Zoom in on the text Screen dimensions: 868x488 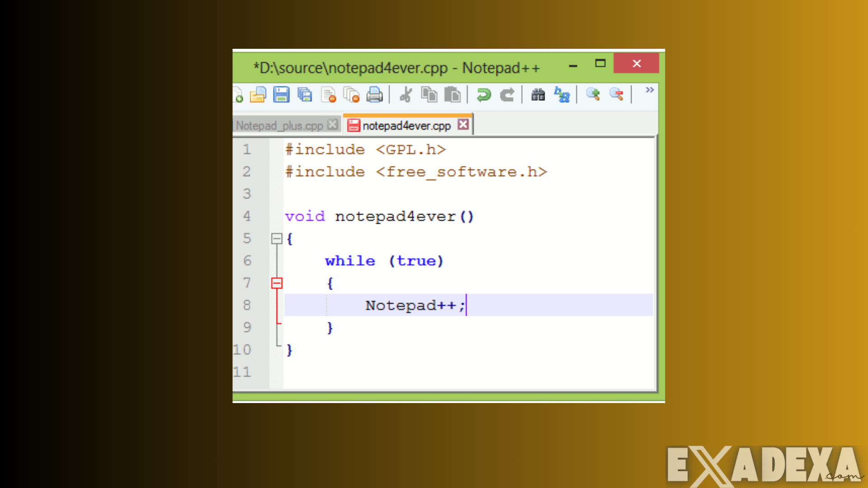coord(594,95)
